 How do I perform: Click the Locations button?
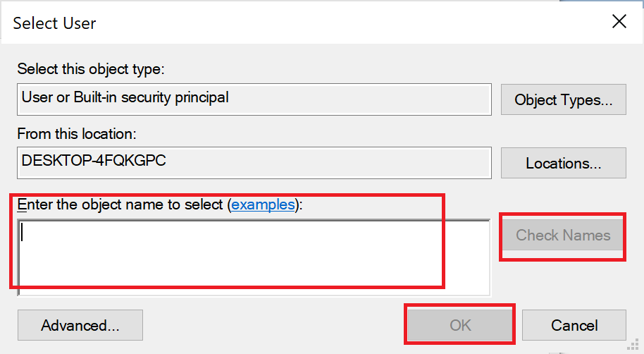(x=563, y=163)
